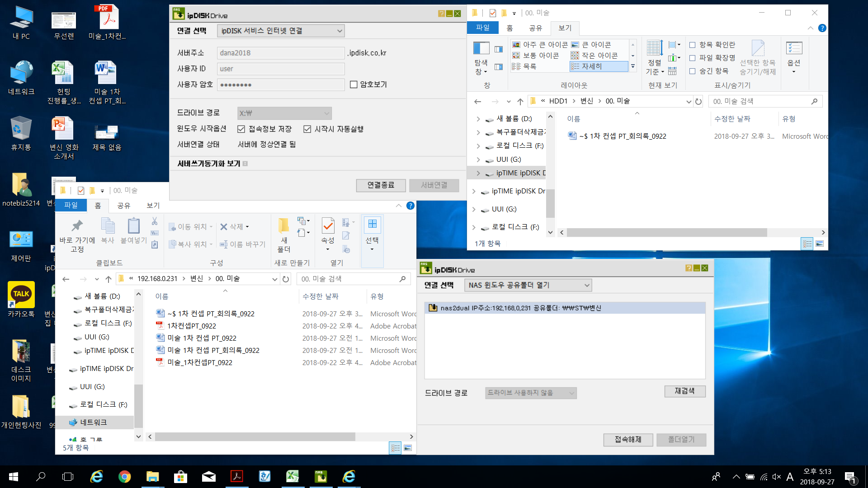Open NAS shared folder connection dropdown
868x488 pixels.
point(528,285)
